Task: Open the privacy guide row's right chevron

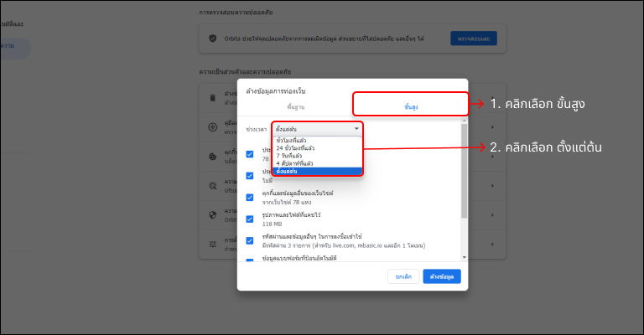Action: point(492,127)
